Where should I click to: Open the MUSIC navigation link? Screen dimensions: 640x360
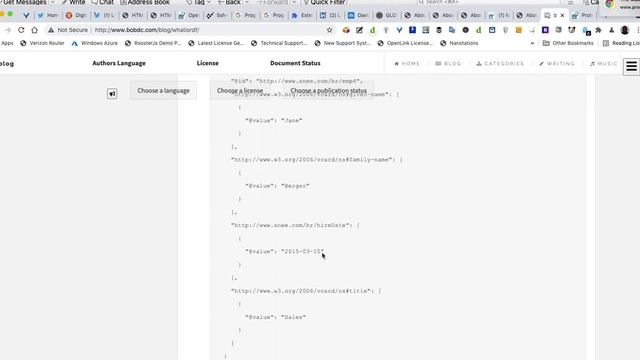click(604, 63)
